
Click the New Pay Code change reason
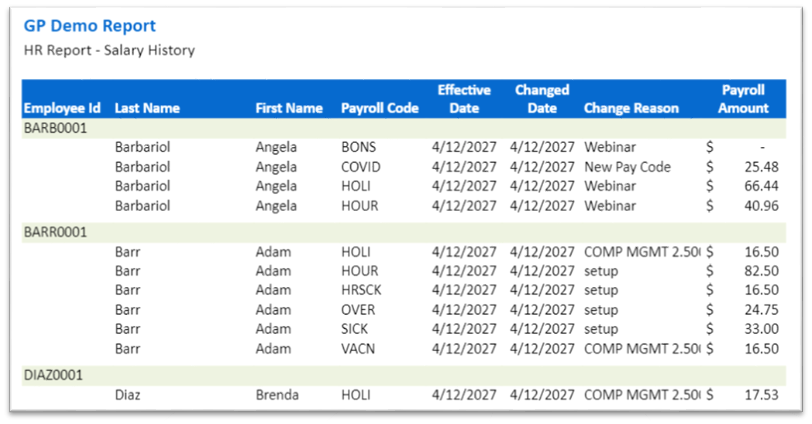pyautogui.click(x=627, y=167)
